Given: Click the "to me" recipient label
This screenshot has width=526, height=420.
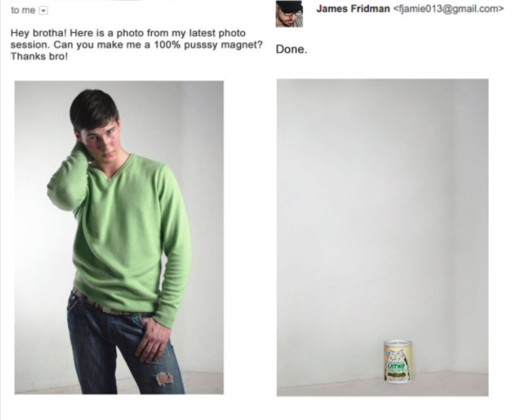Looking at the screenshot, I should tap(23, 10).
